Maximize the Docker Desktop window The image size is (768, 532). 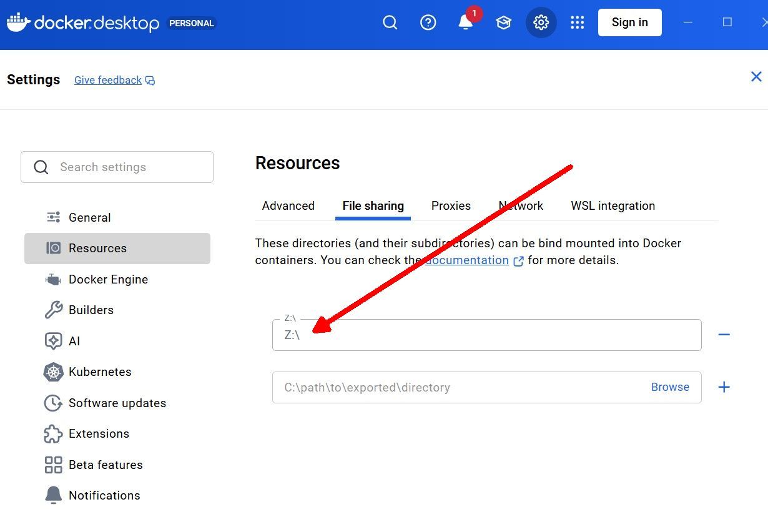click(727, 22)
